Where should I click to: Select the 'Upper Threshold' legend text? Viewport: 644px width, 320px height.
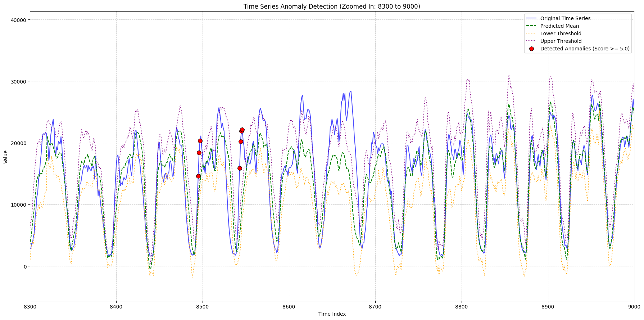(561, 41)
